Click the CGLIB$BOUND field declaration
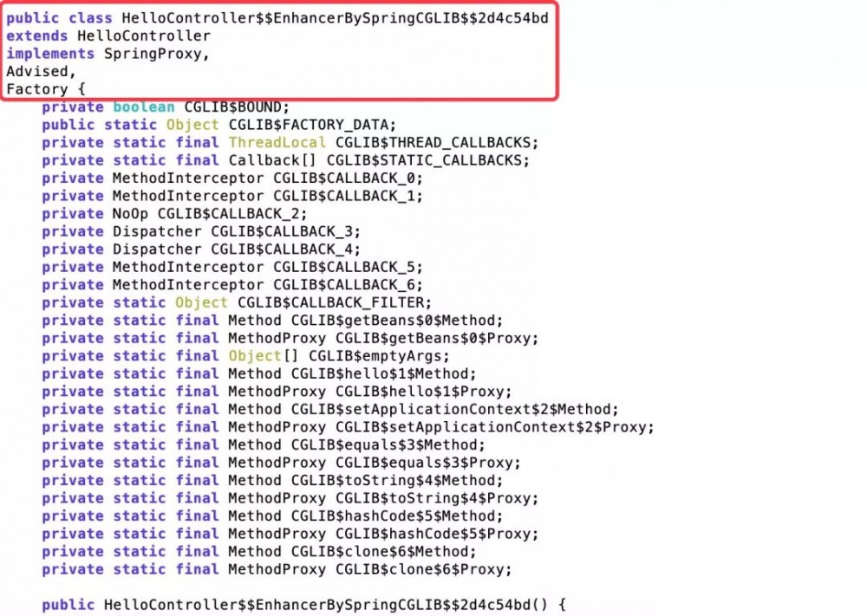The height and width of the screenshot is (616, 867). coord(166,107)
